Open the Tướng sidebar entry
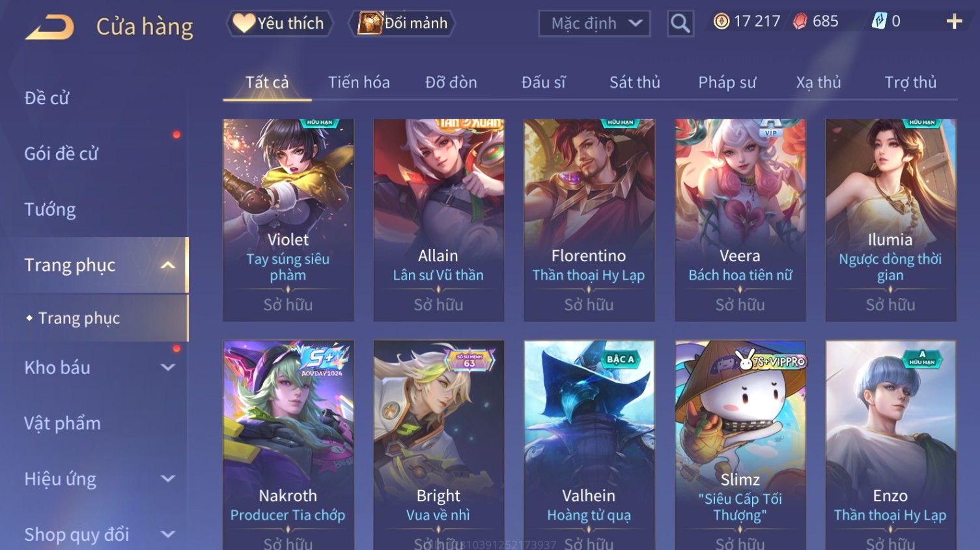This screenshot has width=980, height=550. click(50, 209)
